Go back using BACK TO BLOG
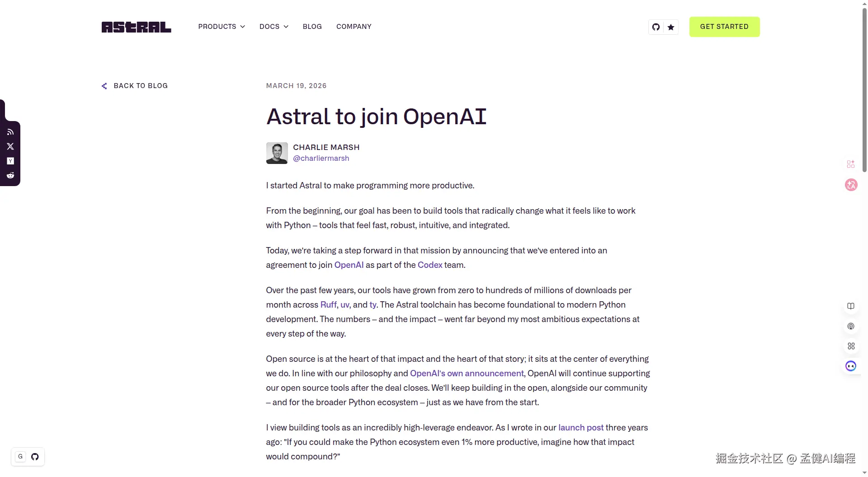This screenshot has height=477, width=868. 134,85
